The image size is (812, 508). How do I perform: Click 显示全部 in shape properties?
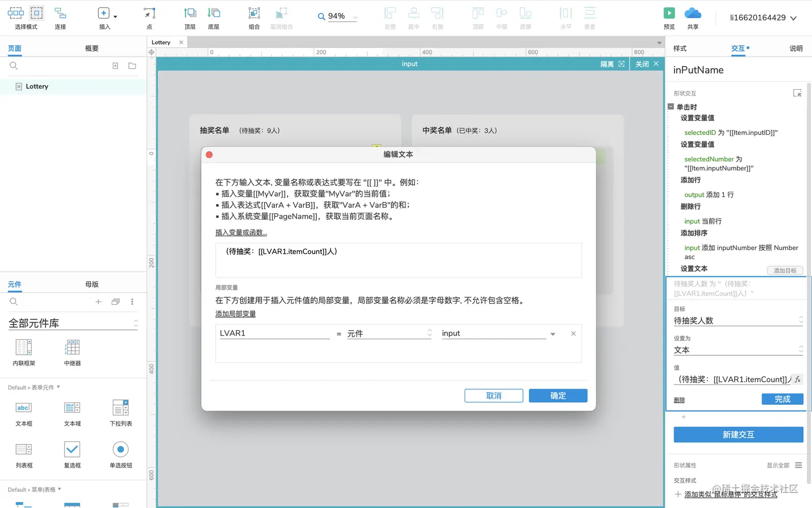coord(778,466)
